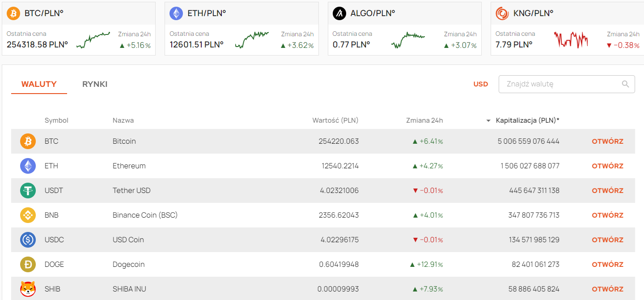
Task: Click the 254318.58 PLN last price
Action: pos(37,44)
